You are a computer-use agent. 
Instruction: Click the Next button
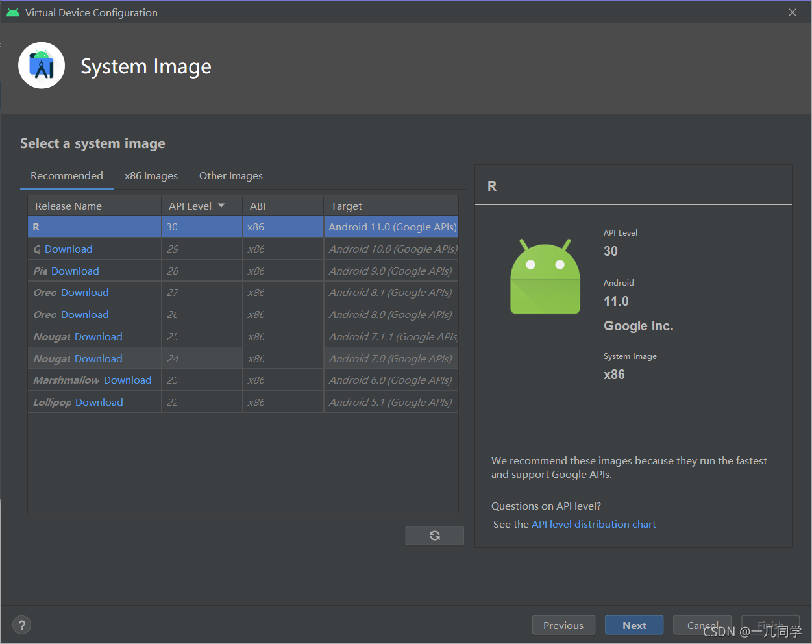pos(634,625)
